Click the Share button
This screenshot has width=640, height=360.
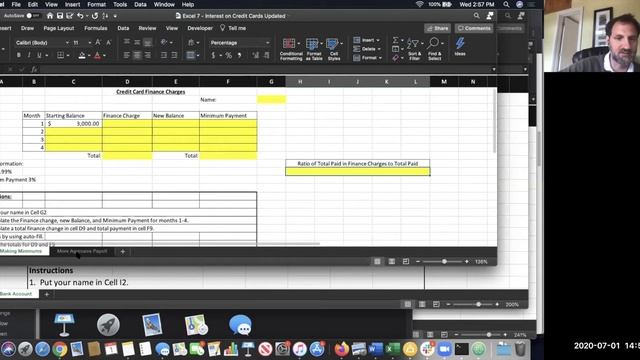[x=437, y=28]
